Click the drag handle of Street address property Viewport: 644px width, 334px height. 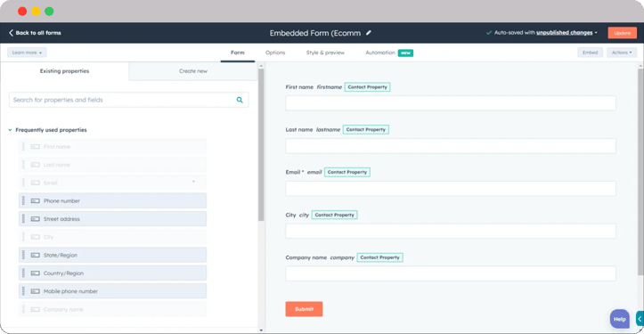(x=23, y=219)
